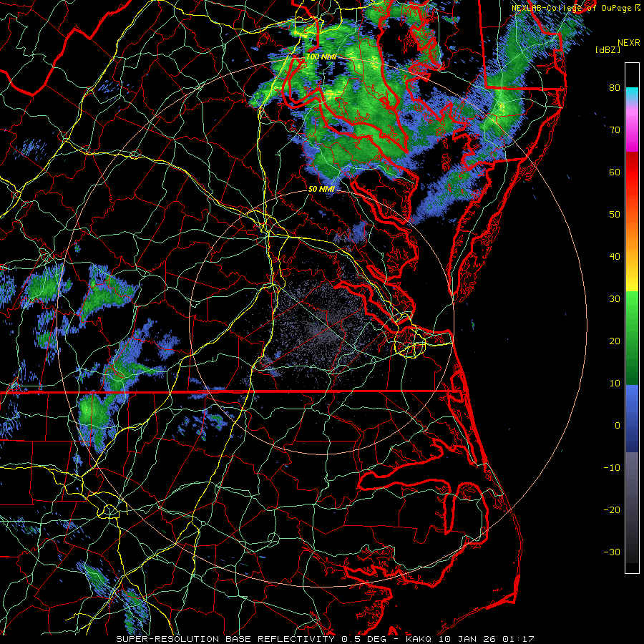Screen dimensions: 644x644
Task: Click the "100 NMI" range ring label
Action: 321,57
